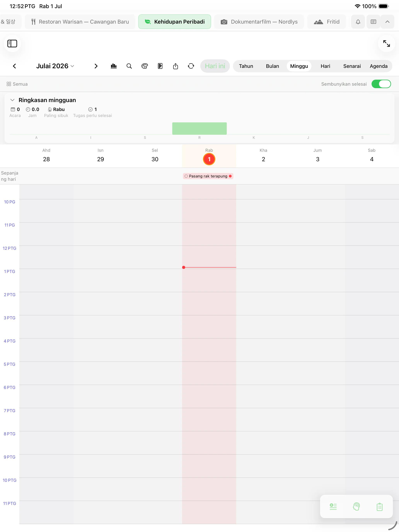399x532 pixels.
Task: Disable the Sembunyikan selesai switch
Action: pyautogui.click(x=381, y=84)
